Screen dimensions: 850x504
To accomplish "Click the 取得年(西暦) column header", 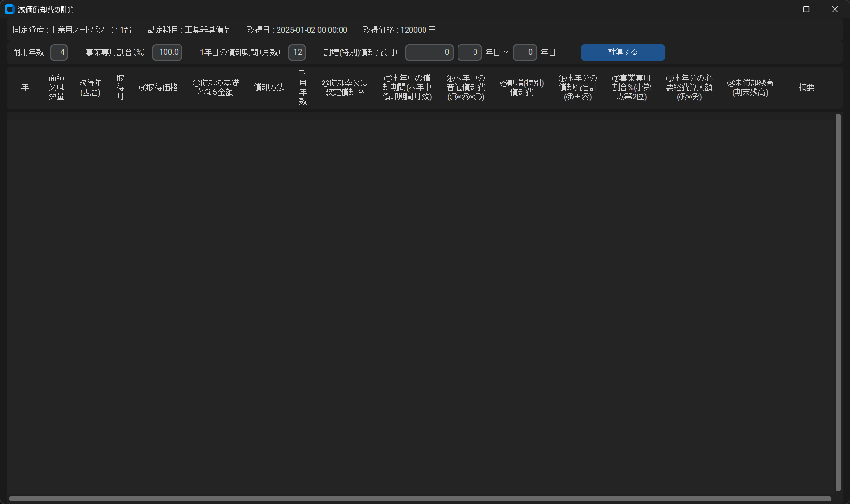I will point(90,87).
